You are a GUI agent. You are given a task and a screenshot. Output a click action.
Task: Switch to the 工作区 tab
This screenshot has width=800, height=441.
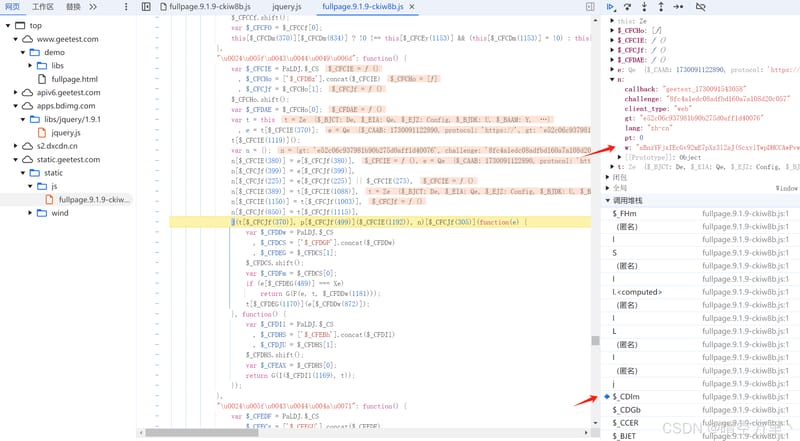[43, 7]
